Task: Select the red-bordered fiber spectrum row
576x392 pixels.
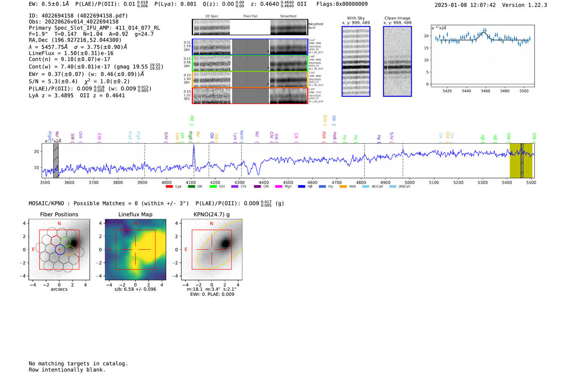Action: pyautogui.click(x=250, y=96)
